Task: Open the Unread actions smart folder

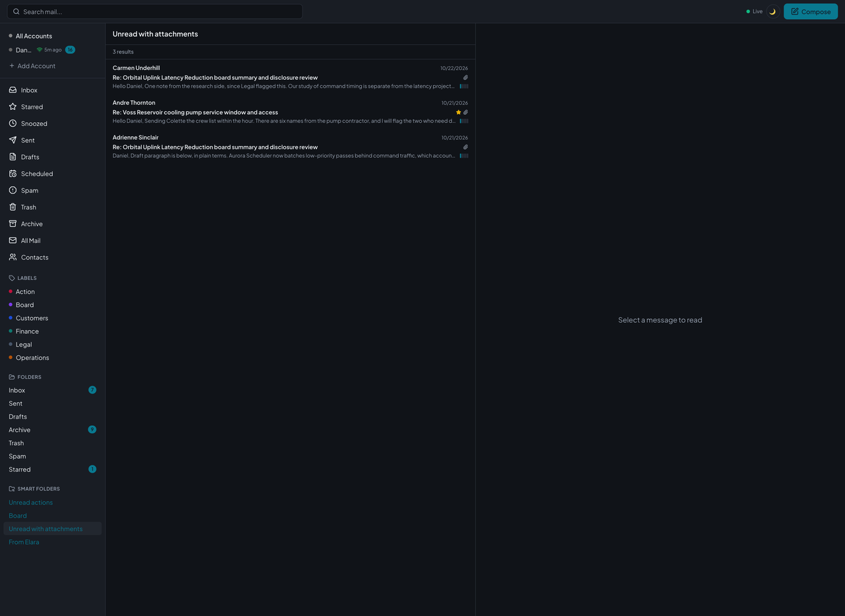Action: coord(53,502)
